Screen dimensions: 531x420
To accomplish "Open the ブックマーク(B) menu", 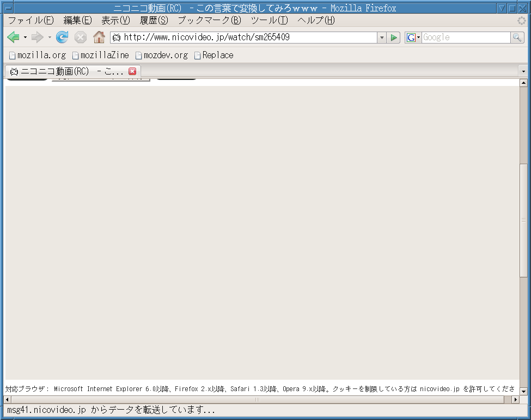I will 209,21.
